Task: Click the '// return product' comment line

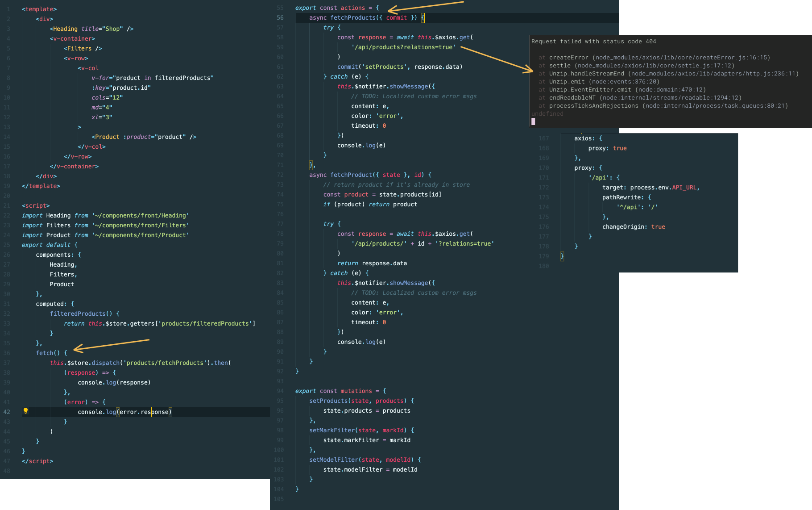Action: [397, 185]
